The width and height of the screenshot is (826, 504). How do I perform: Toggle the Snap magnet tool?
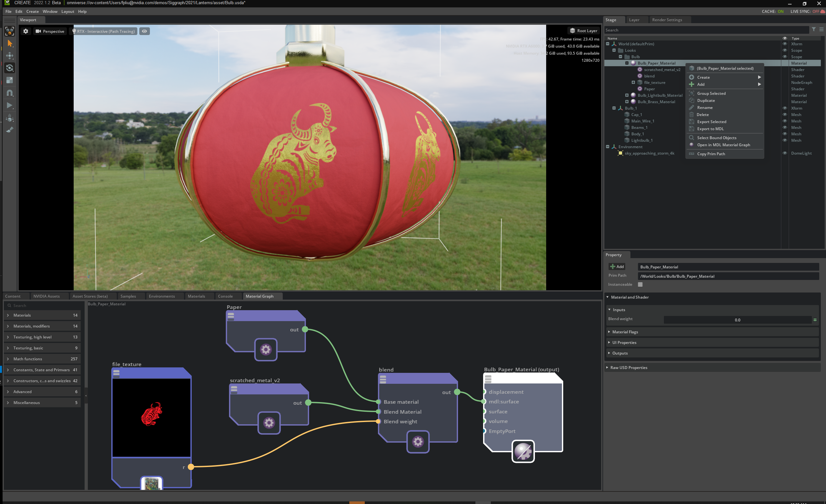(x=10, y=93)
